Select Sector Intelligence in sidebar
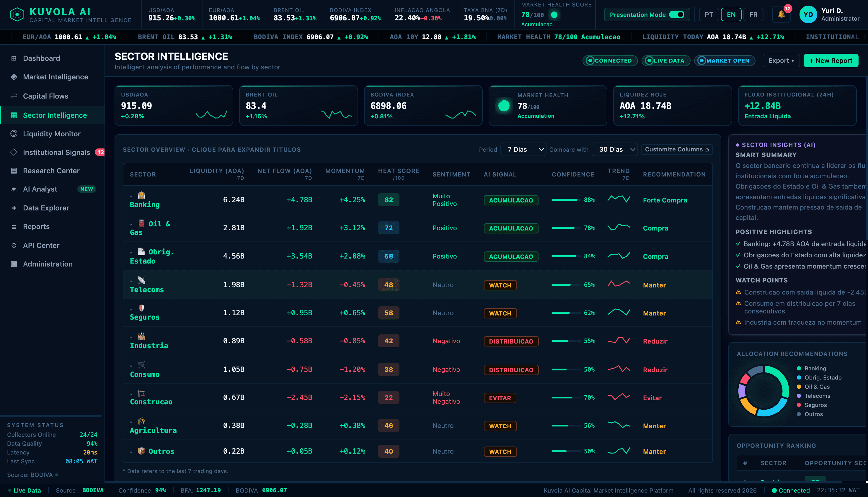The image size is (868, 497). 52,115
